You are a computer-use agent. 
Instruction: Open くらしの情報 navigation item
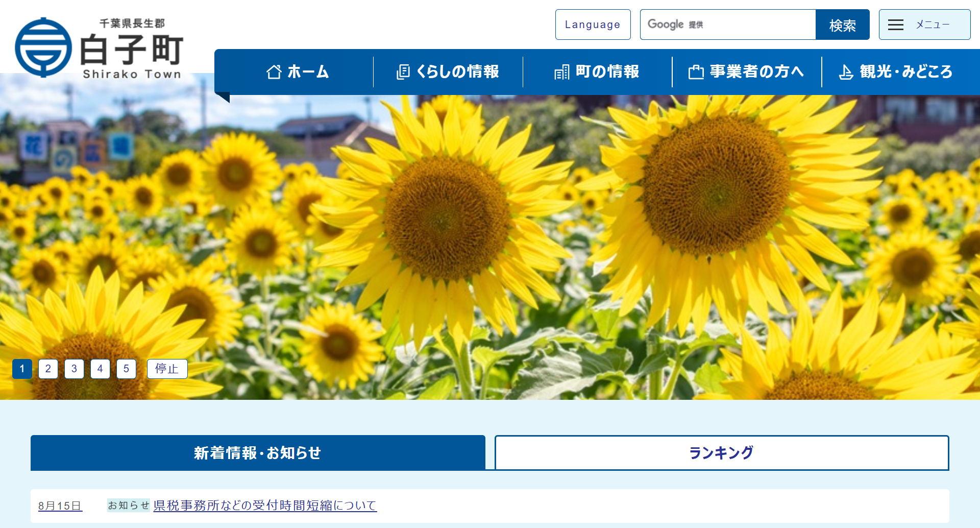(x=448, y=72)
